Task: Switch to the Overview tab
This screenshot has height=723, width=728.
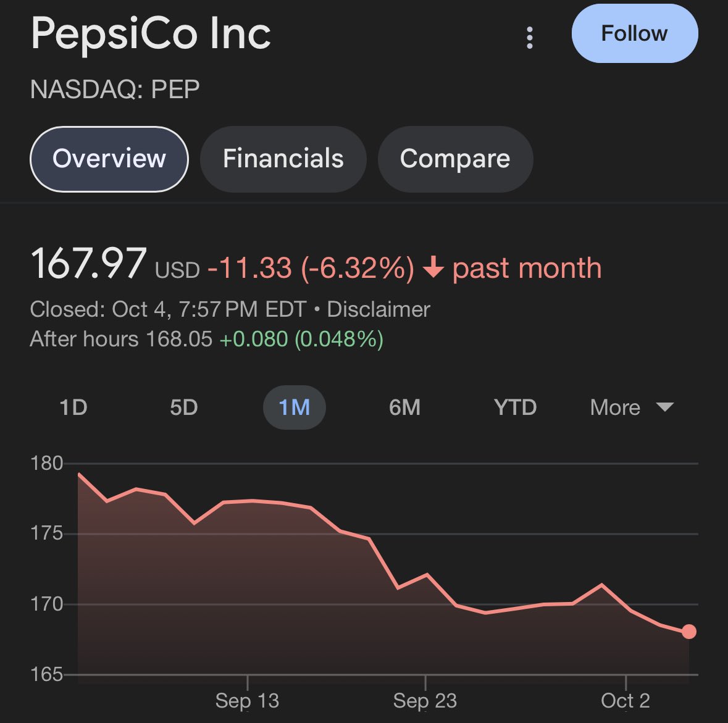Action: [109, 159]
